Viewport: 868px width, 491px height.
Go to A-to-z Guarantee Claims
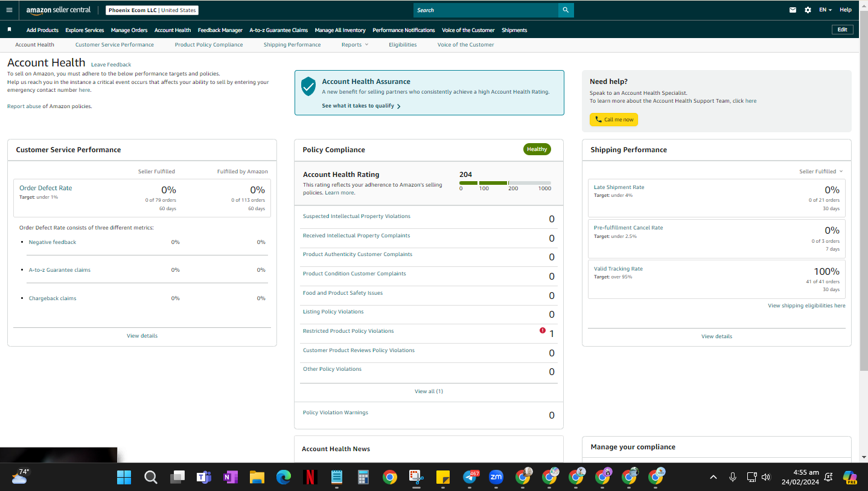click(279, 30)
